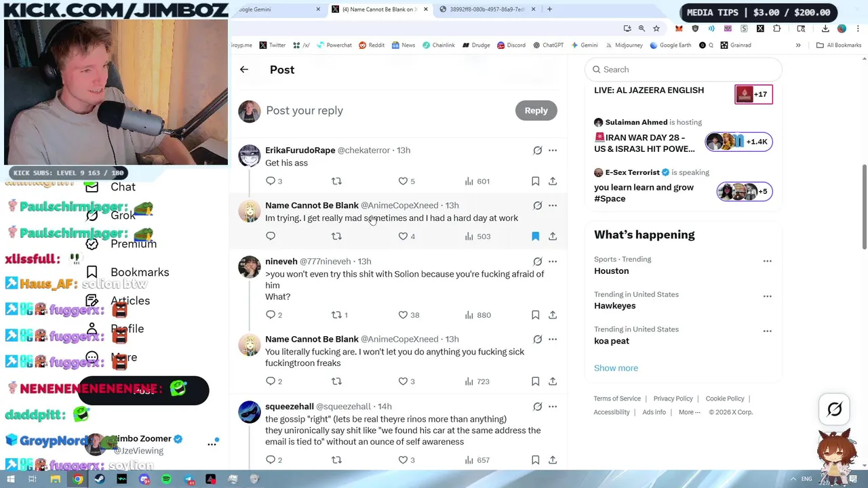Bookmark ErikaFurudoRape's 'Get his ass' post
This screenshot has height=488, width=868.
pos(535,181)
